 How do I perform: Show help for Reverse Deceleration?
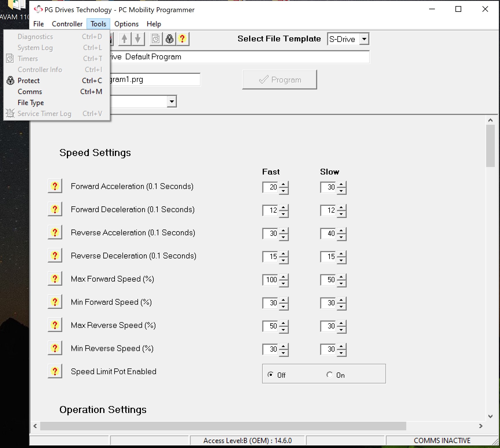[x=55, y=256]
